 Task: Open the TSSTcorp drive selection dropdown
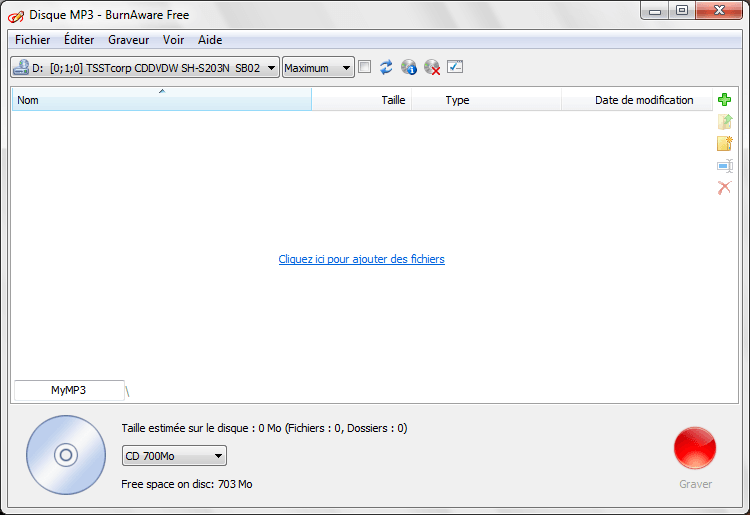coord(145,67)
